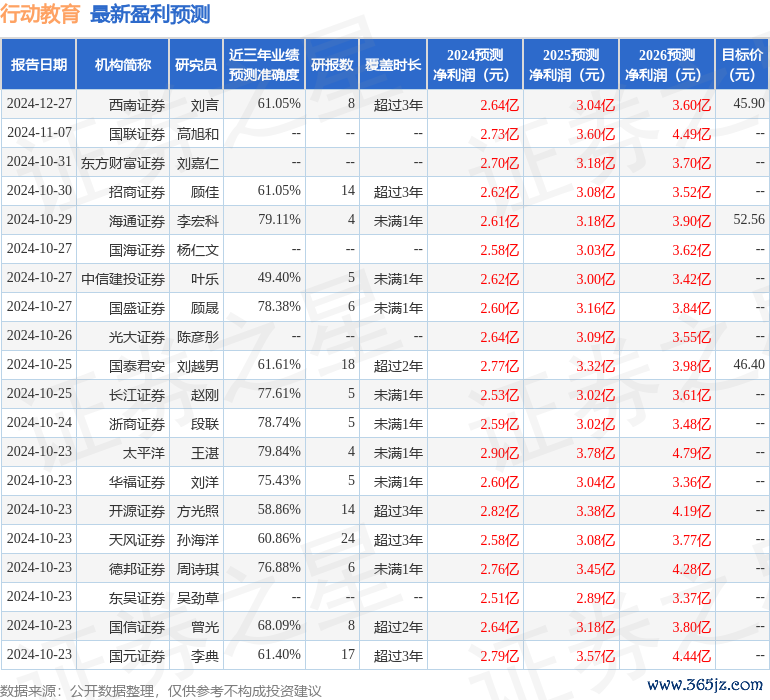
Task: Click target price 46.40
Action: point(749,364)
